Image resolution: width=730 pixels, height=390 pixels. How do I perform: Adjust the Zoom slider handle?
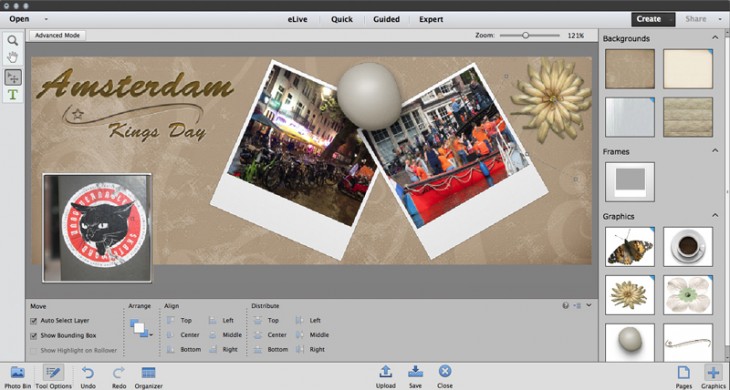tap(525, 35)
